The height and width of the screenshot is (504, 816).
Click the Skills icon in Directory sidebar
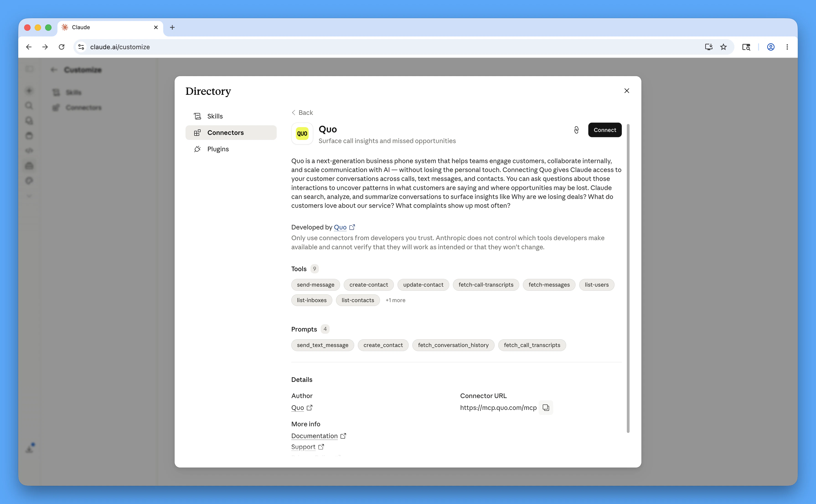point(197,116)
